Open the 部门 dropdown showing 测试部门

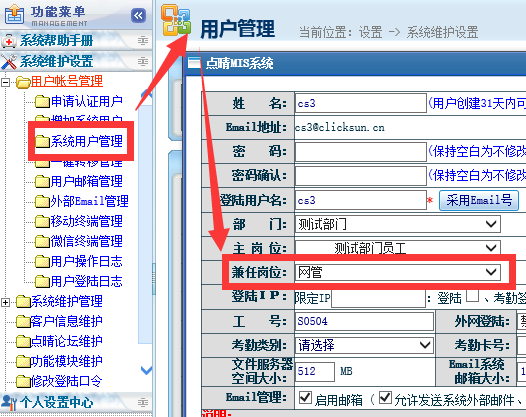398,224
